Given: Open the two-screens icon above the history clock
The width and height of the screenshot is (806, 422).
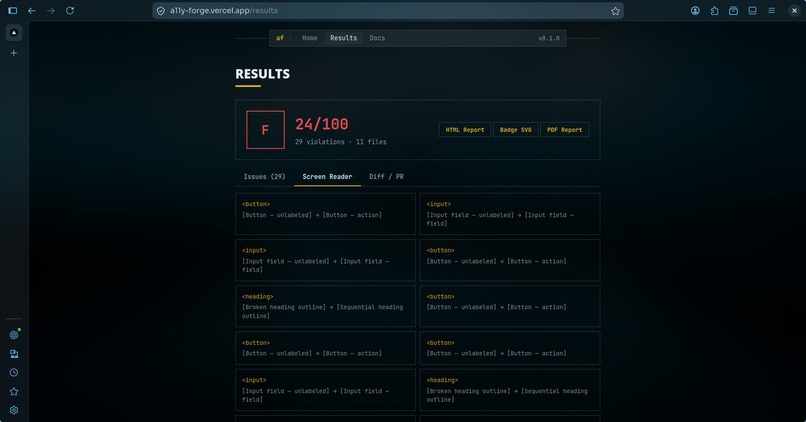Looking at the screenshot, I should point(14,354).
